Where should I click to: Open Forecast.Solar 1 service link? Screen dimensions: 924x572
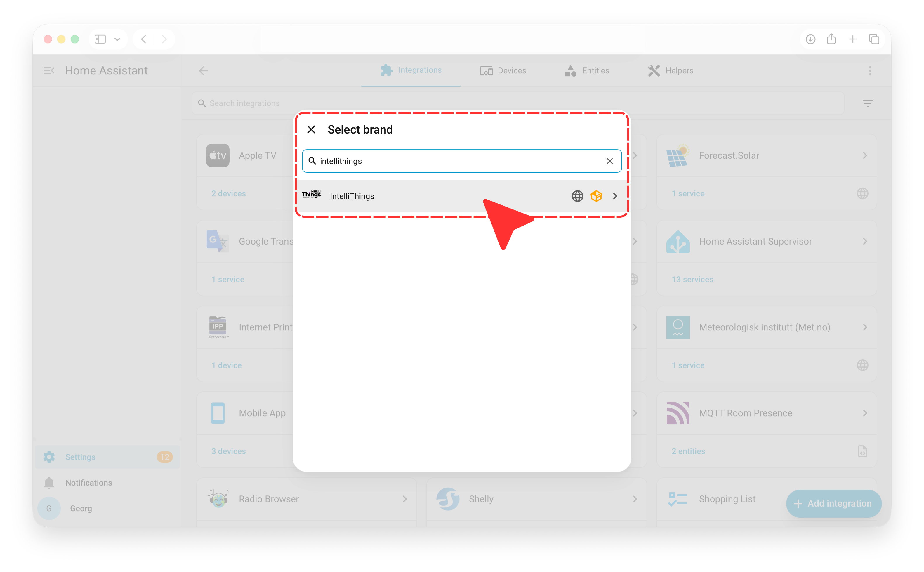tap(688, 194)
